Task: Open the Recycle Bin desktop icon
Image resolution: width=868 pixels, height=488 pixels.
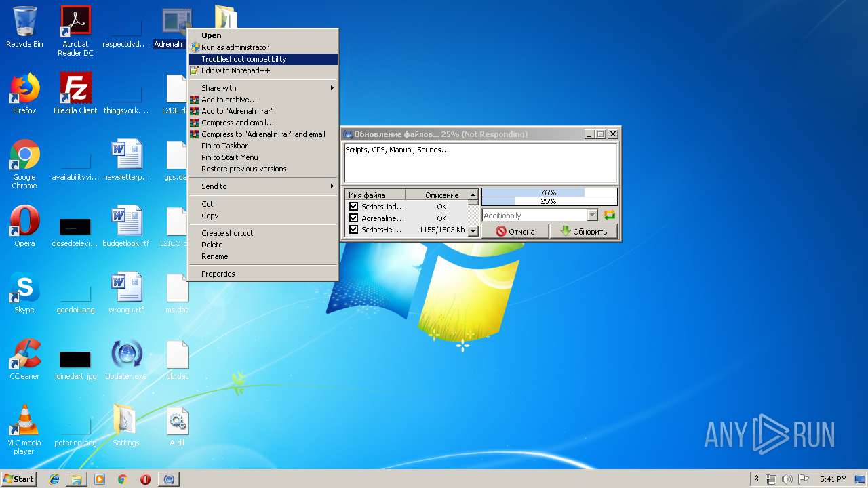Action: (24, 27)
